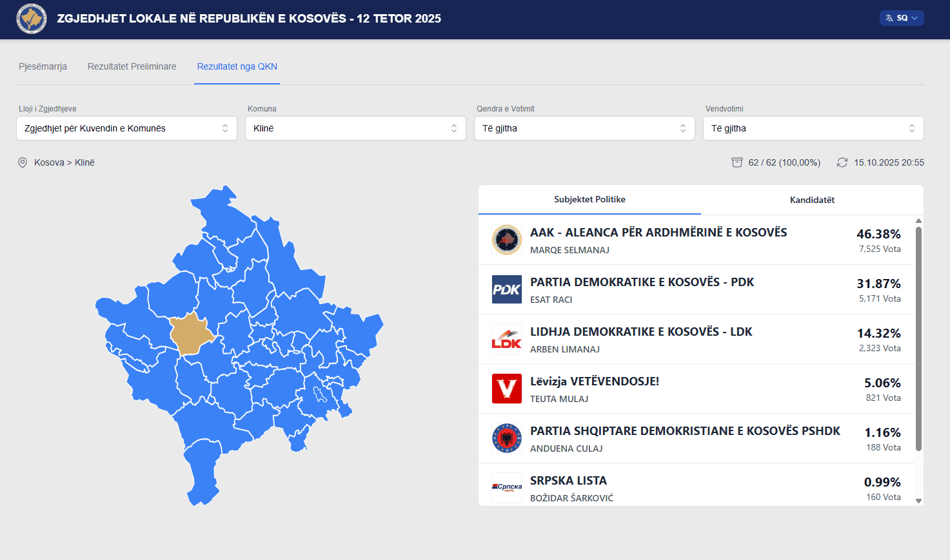Click the refresh icon beside the timestamp
950x560 pixels.
coord(842,162)
